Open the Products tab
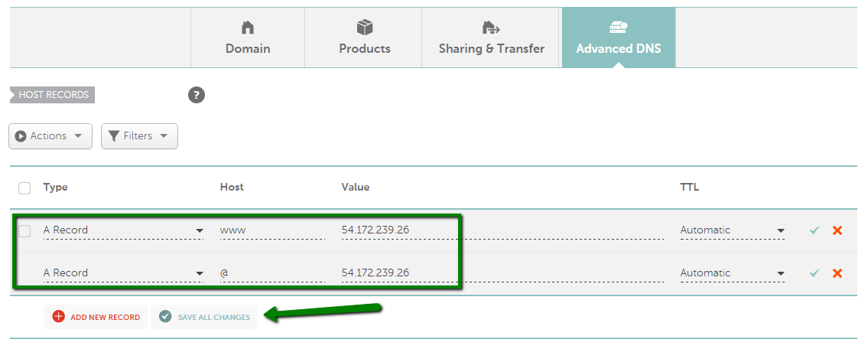This screenshot has height=346, width=868. (365, 38)
